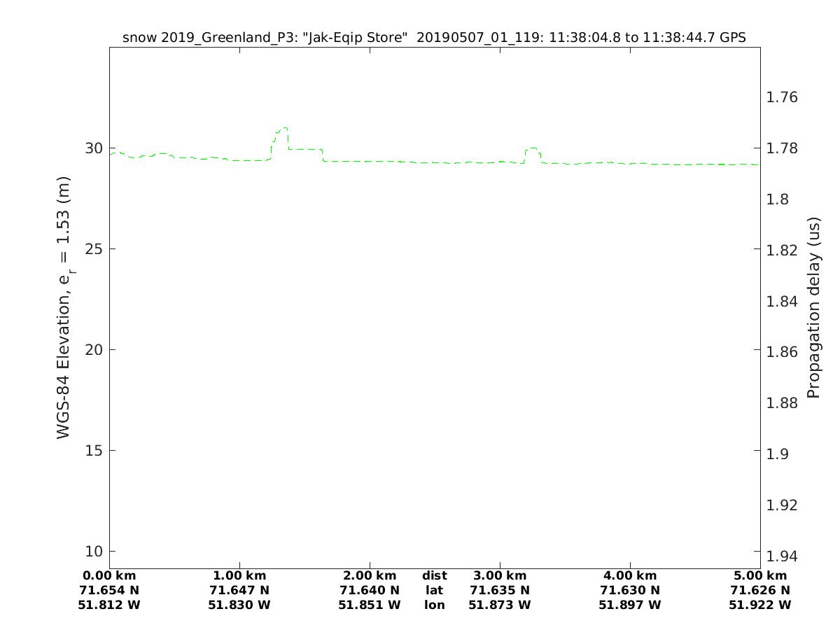The width and height of the screenshot is (840, 630).
Task: Click the "30" tick on the elevation axis
Action: [94, 148]
